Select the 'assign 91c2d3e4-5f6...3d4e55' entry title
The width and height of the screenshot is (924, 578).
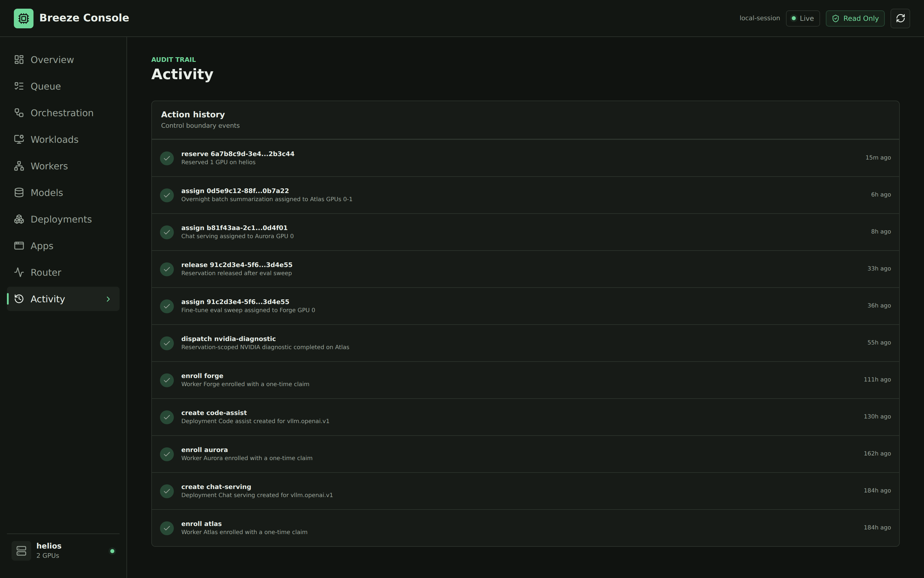(235, 302)
